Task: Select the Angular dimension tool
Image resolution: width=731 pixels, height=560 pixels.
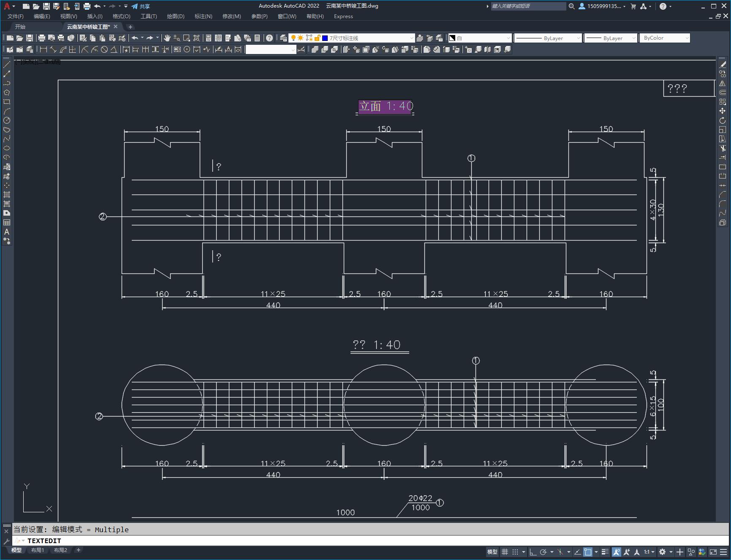Action: [x=114, y=49]
